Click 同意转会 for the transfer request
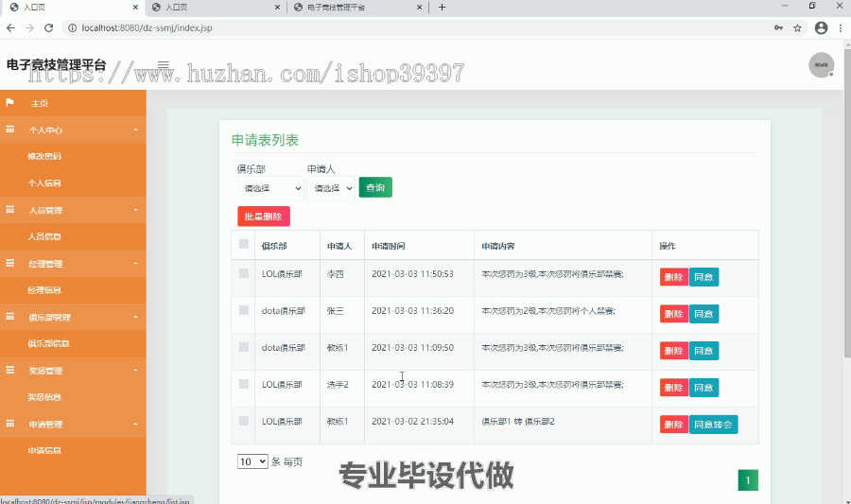Viewport: 851px width, 504px height. (x=713, y=425)
